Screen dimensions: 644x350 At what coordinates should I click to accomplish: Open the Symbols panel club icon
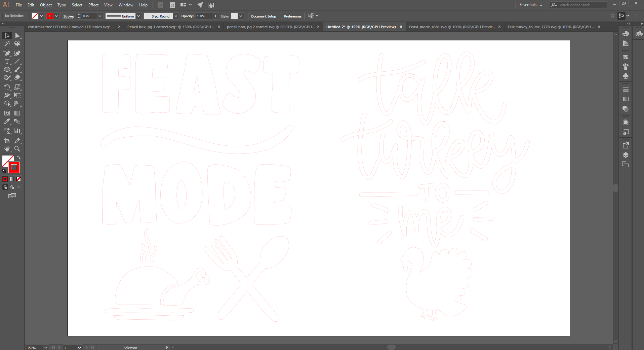coord(626,76)
